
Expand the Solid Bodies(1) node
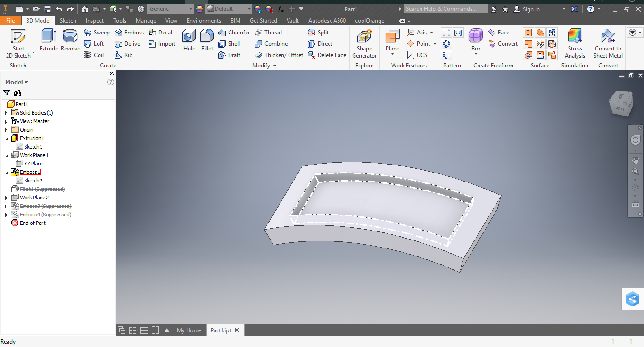click(x=6, y=113)
